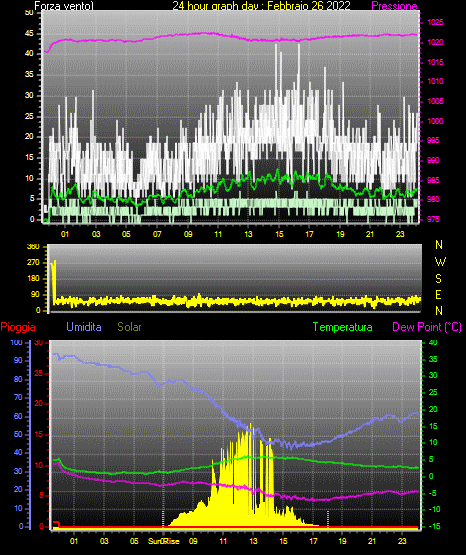Click the dotted sunrise marker above 'SunRise'
The image size is (466, 555).
click(x=163, y=519)
